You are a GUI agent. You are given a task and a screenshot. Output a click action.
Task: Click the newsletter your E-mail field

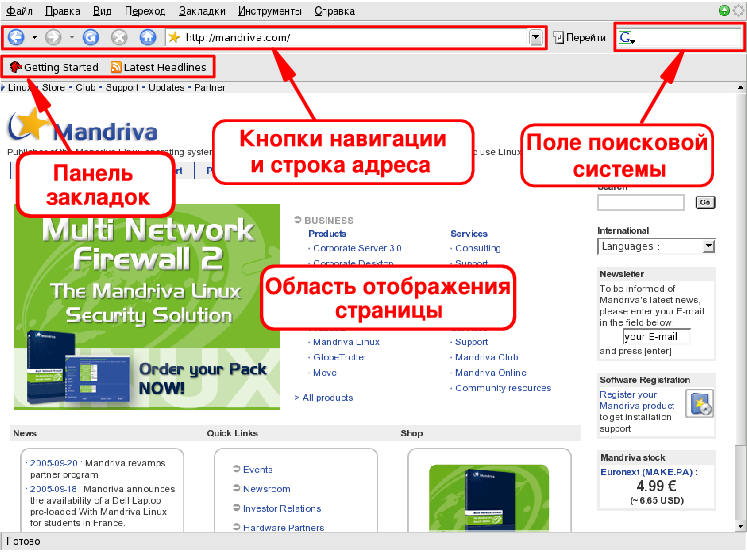(656, 337)
